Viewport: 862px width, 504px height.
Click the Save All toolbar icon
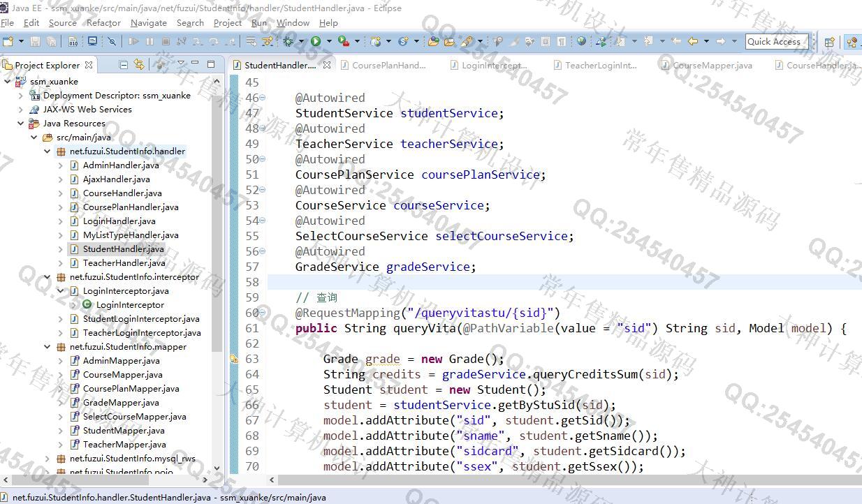tap(51, 42)
